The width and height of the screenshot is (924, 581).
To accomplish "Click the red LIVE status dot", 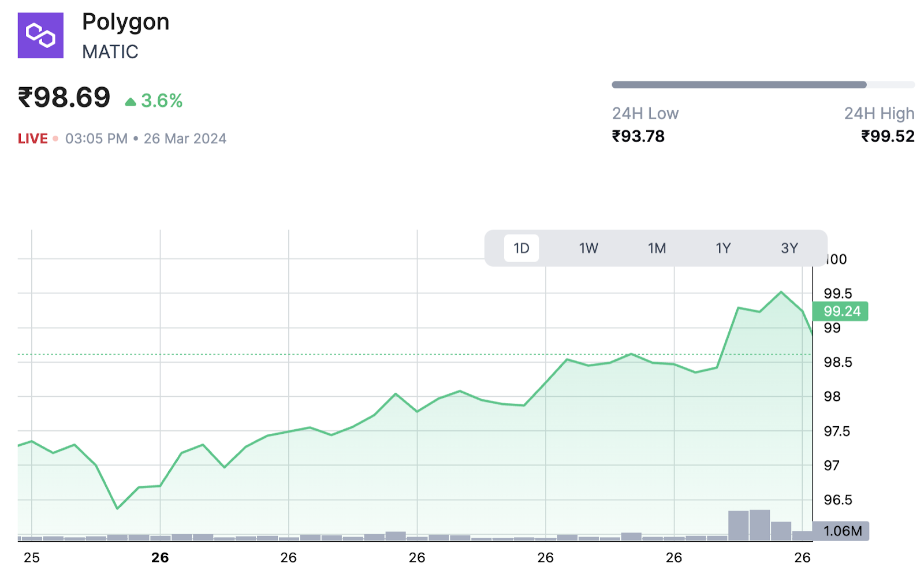I will pyautogui.click(x=55, y=139).
